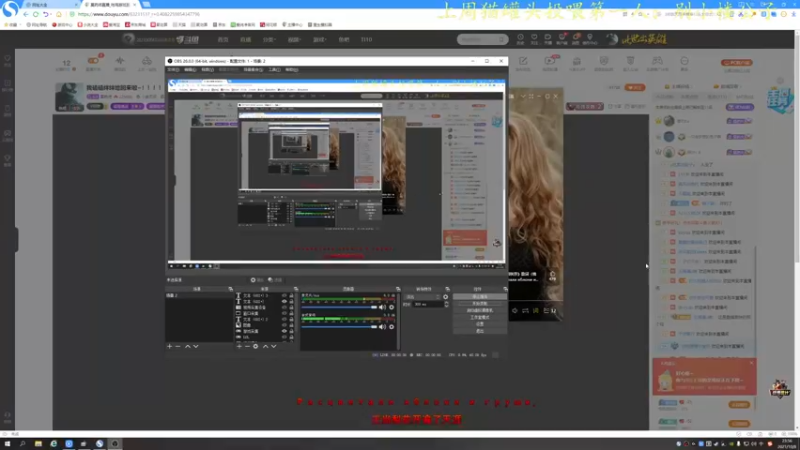This screenshot has width=800, height=450.
Task: Open settings gear of second mixer channel
Action: coord(391,327)
